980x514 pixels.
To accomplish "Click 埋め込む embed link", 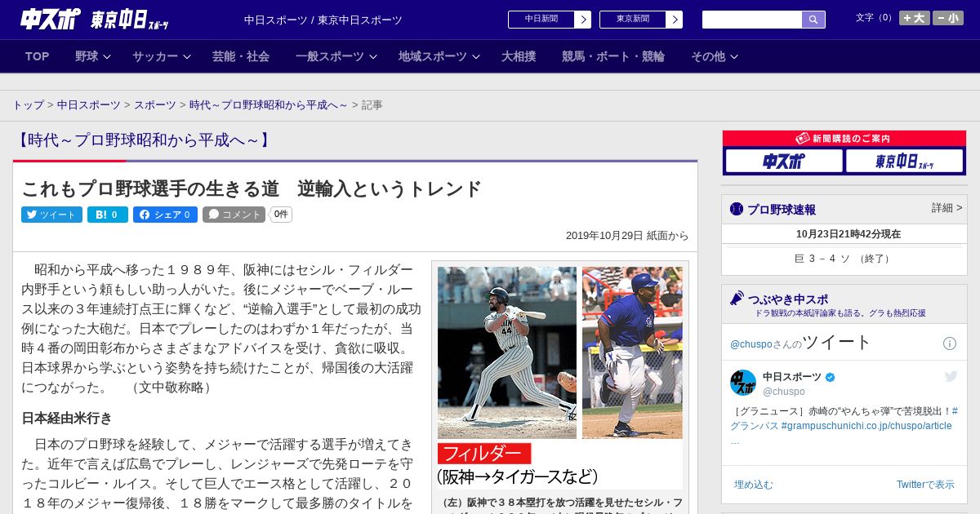I will coord(753,485).
